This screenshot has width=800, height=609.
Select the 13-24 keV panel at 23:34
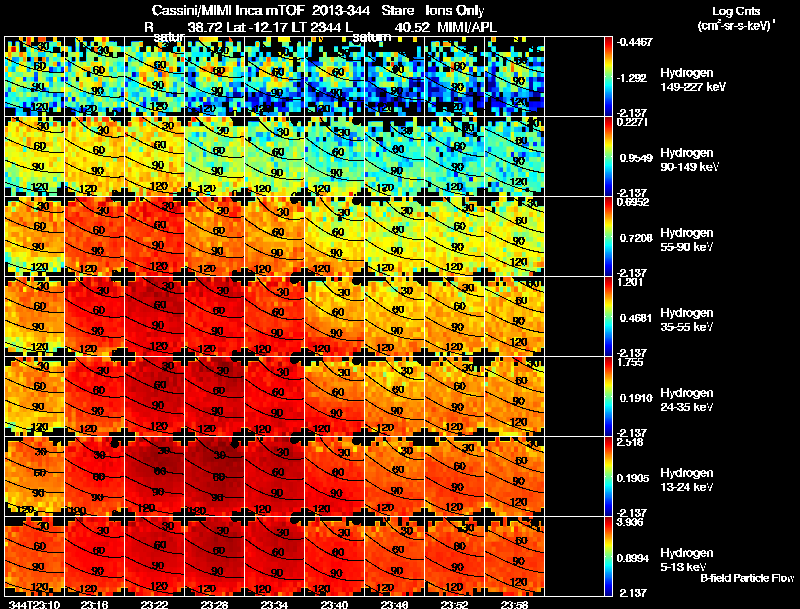[274, 477]
